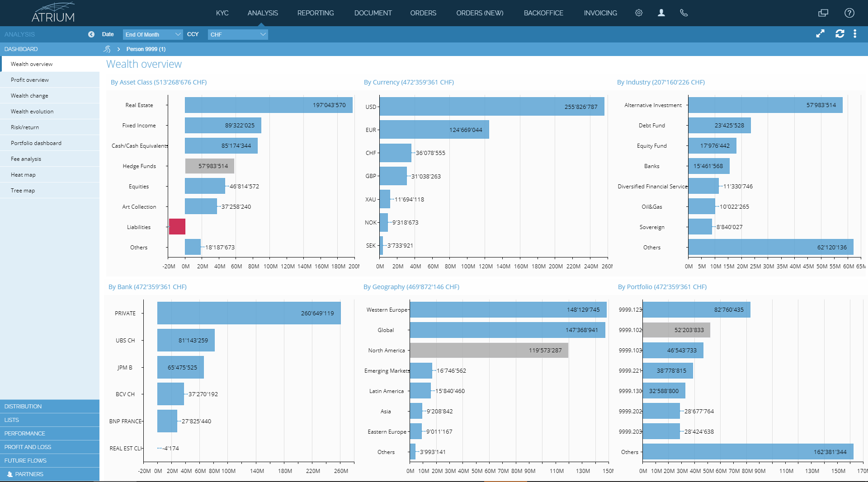Click the breadcrumb home logo icon
The image size is (868, 482).
107,49
